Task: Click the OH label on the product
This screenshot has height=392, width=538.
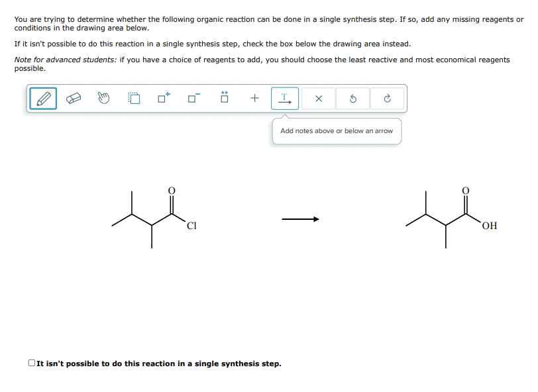Action: (x=488, y=226)
